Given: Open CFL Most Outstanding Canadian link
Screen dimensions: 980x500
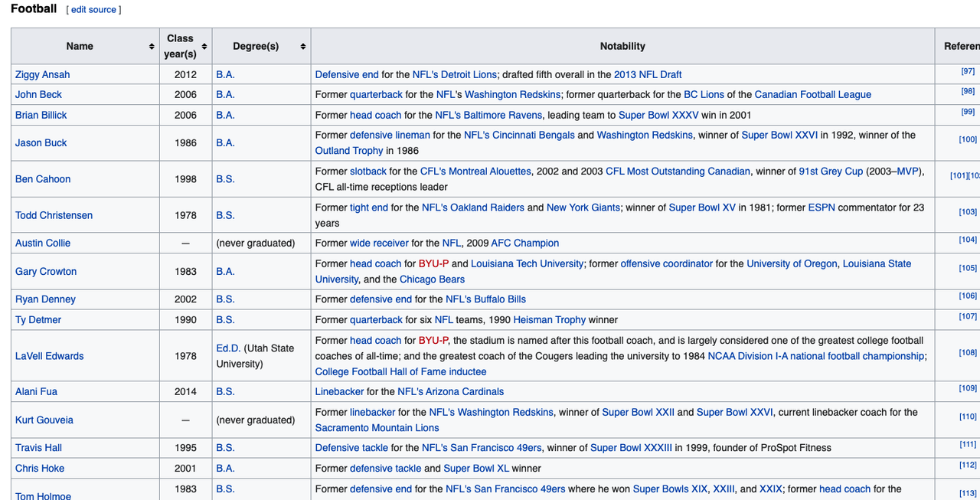Looking at the screenshot, I should 678,171.
